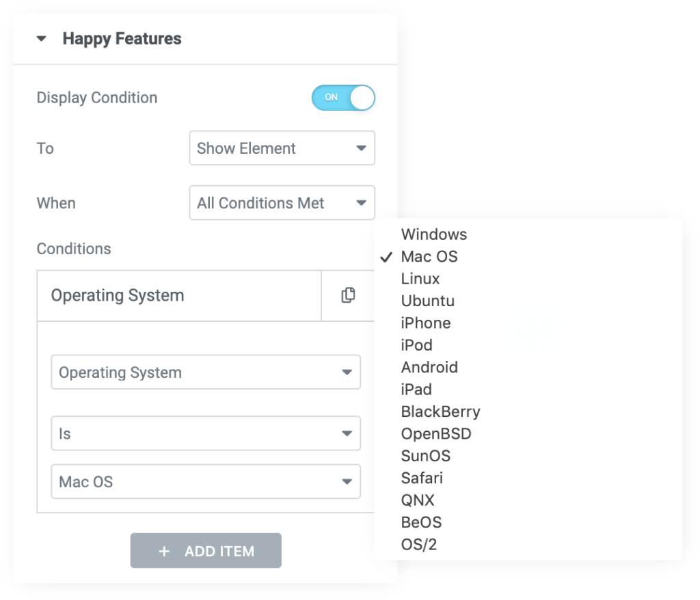
Task: Click the Operating System condition header bar
Action: coord(178,295)
